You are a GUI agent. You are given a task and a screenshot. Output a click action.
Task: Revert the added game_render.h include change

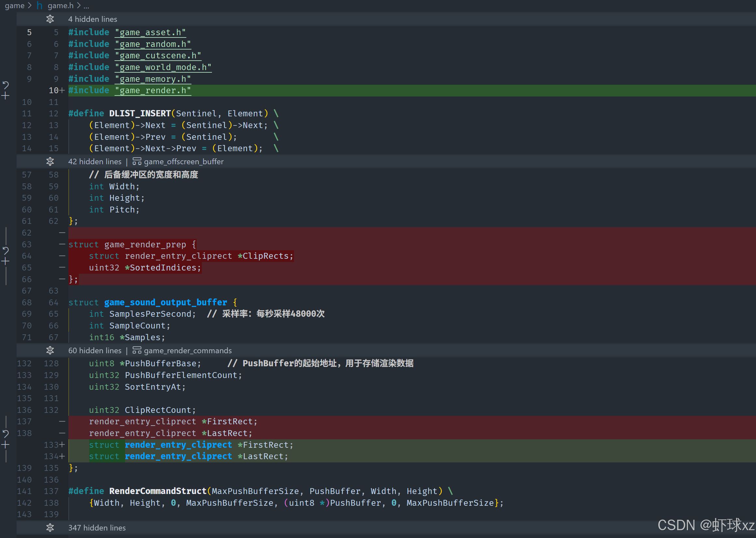click(6, 85)
